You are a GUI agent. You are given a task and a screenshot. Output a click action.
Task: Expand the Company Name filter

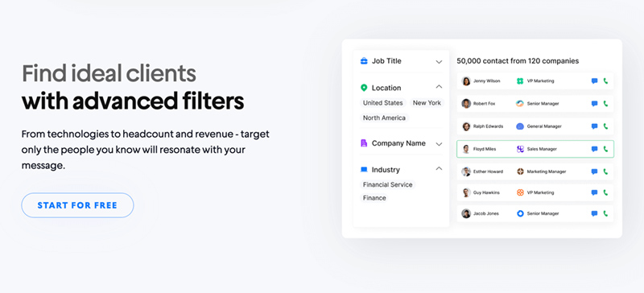pos(439,144)
